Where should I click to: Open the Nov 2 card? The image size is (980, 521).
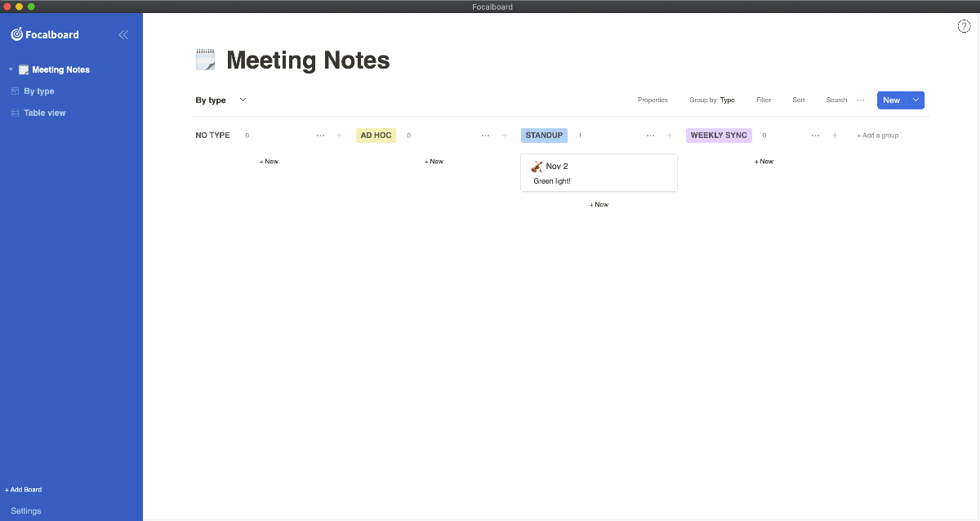599,172
